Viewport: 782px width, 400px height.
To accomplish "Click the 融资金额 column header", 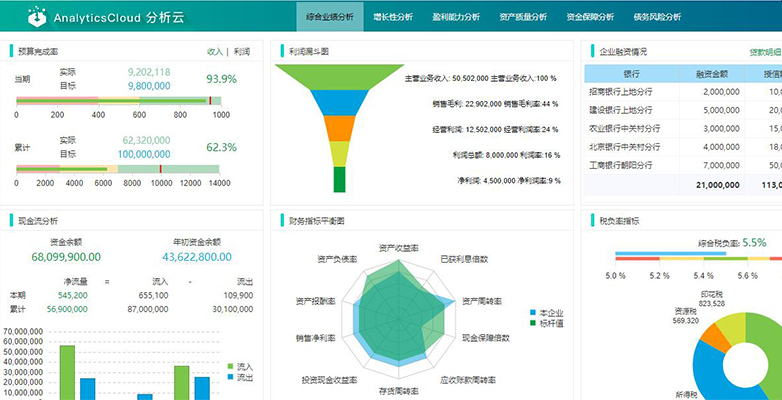I will pyautogui.click(x=712, y=74).
